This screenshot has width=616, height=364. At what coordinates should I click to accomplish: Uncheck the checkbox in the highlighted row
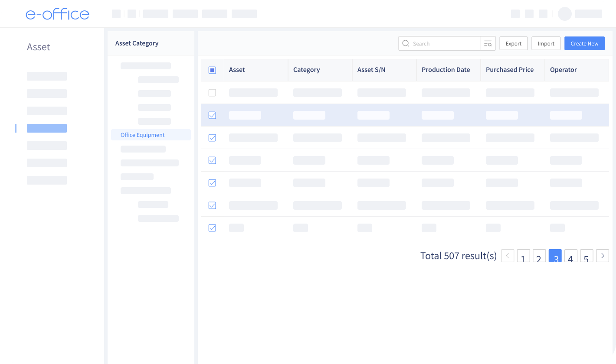click(x=212, y=115)
